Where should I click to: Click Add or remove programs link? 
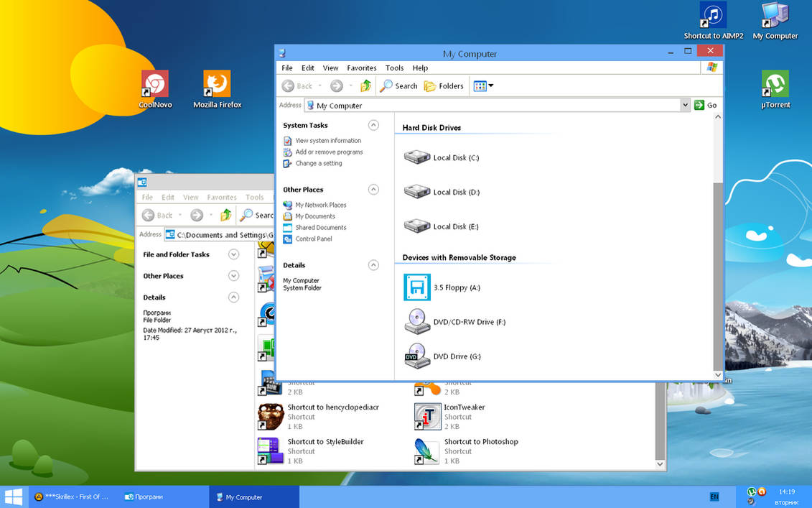pos(329,152)
